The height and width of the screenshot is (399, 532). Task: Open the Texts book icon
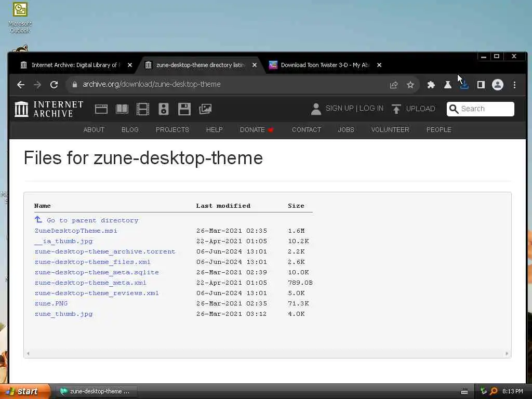(122, 109)
